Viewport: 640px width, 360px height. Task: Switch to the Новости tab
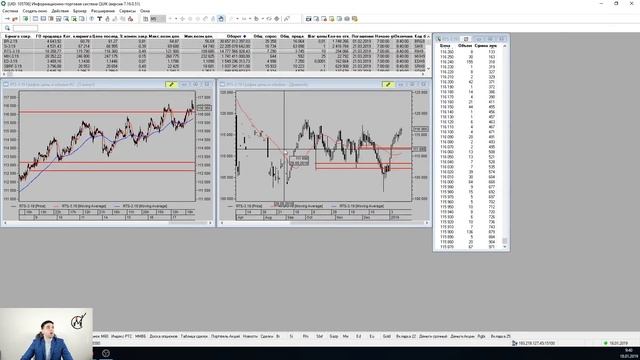250,336
